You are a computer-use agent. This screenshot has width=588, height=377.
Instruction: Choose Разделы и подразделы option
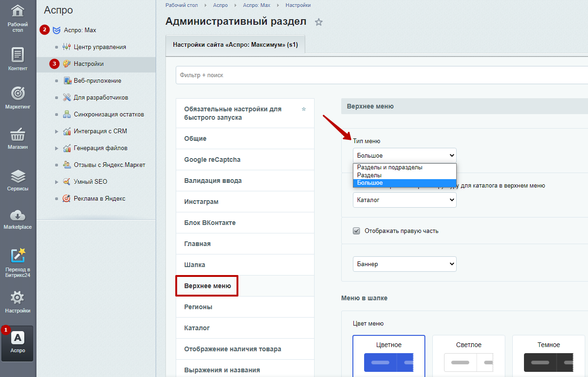pos(405,167)
